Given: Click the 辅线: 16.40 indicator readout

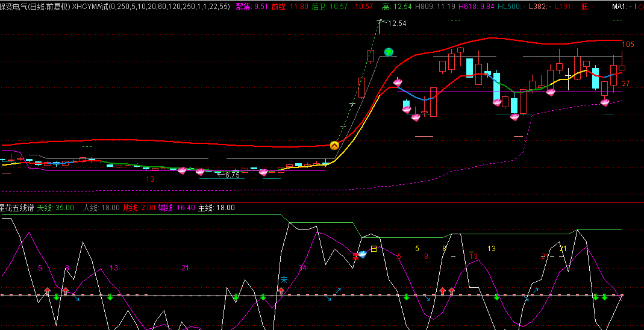Looking at the screenshot, I should click(x=177, y=208).
